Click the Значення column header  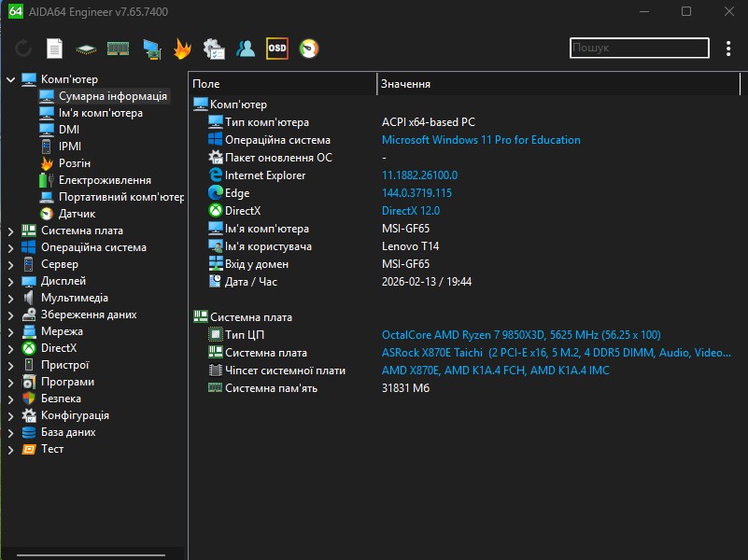point(405,84)
